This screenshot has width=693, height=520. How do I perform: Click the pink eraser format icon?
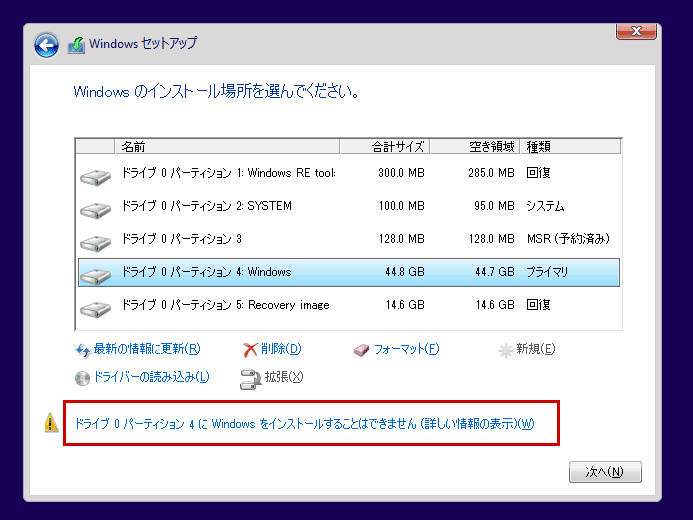pos(361,351)
